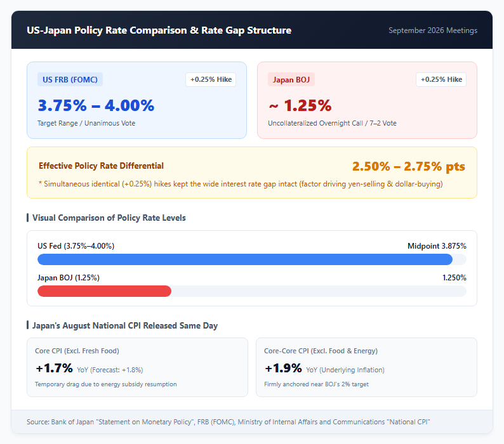This screenshot has height=444, width=504.
Task: Click the title US-Japan Policy Rate Comparison
Action: (x=159, y=30)
